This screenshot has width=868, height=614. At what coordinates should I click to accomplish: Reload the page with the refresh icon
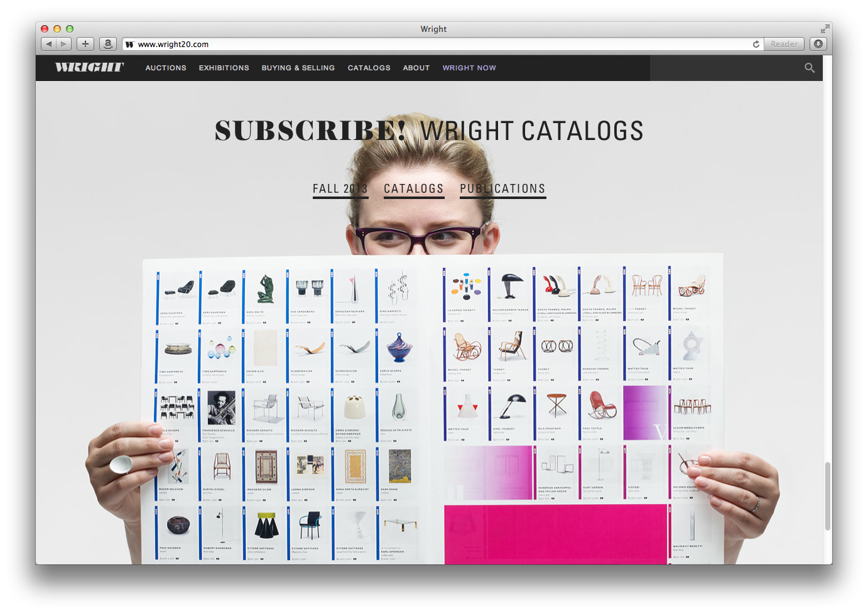(756, 44)
